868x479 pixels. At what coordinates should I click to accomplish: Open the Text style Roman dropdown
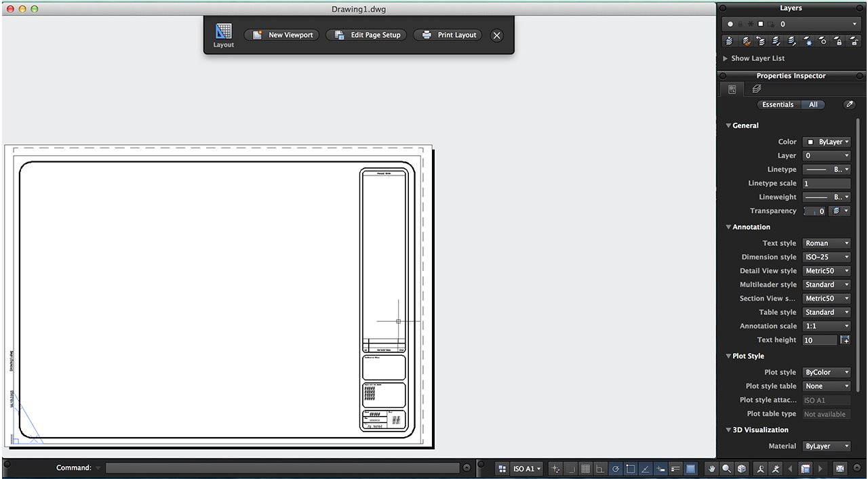(826, 243)
